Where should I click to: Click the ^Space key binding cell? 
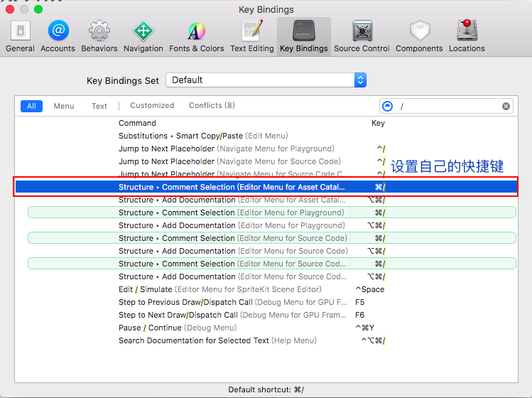tap(370, 289)
